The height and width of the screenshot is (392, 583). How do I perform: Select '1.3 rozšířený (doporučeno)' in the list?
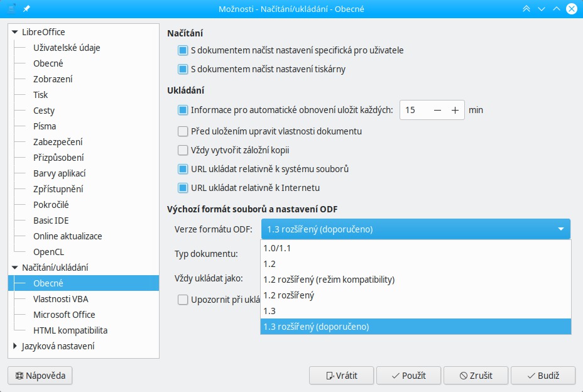416,327
